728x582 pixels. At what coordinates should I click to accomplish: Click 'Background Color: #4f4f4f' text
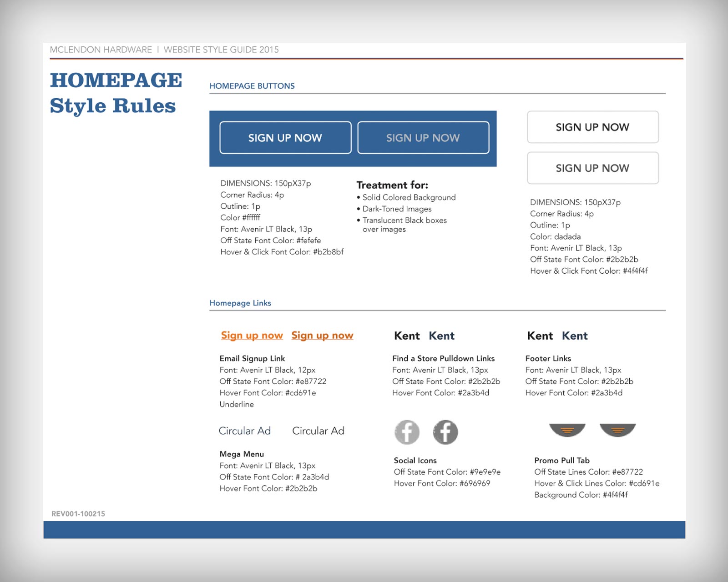coord(581,495)
